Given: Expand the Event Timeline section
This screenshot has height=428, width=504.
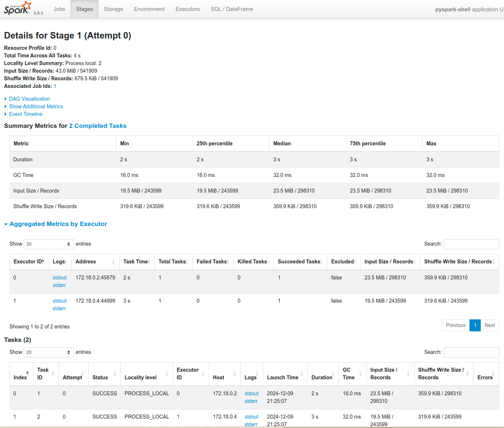Looking at the screenshot, I should (26, 114).
